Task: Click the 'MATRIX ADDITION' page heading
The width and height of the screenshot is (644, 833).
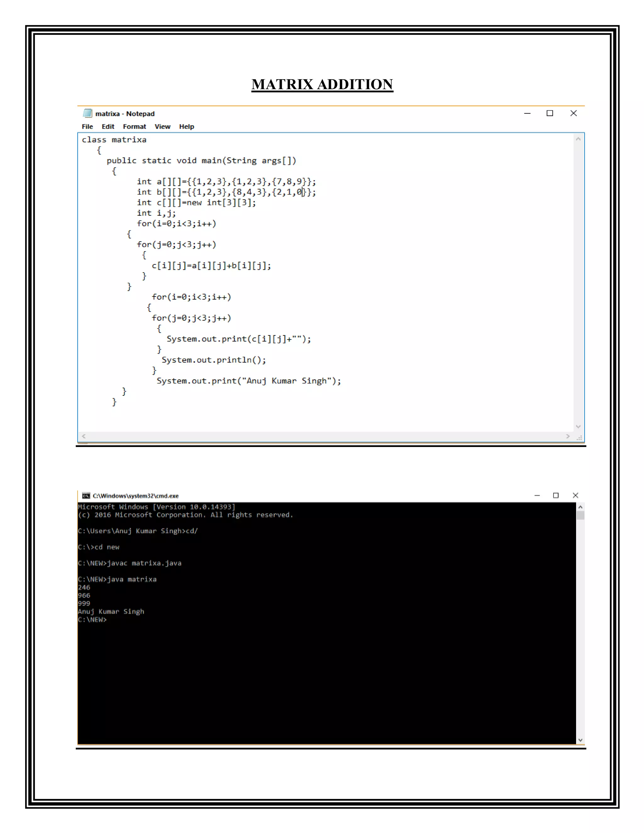Action: (322, 84)
